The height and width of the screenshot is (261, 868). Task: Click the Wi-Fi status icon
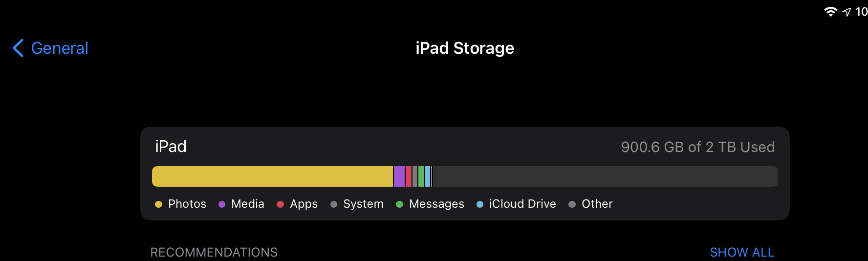pos(830,12)
